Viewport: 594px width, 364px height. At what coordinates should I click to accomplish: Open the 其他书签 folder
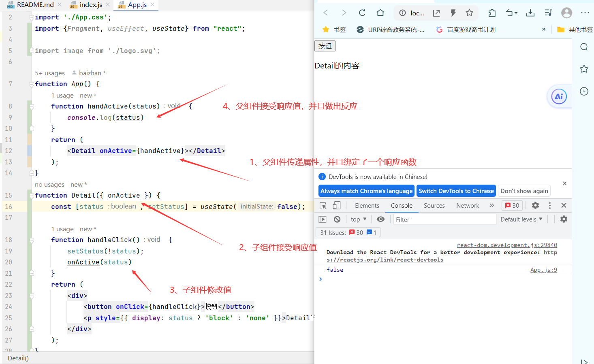click(x=575, y=30)
